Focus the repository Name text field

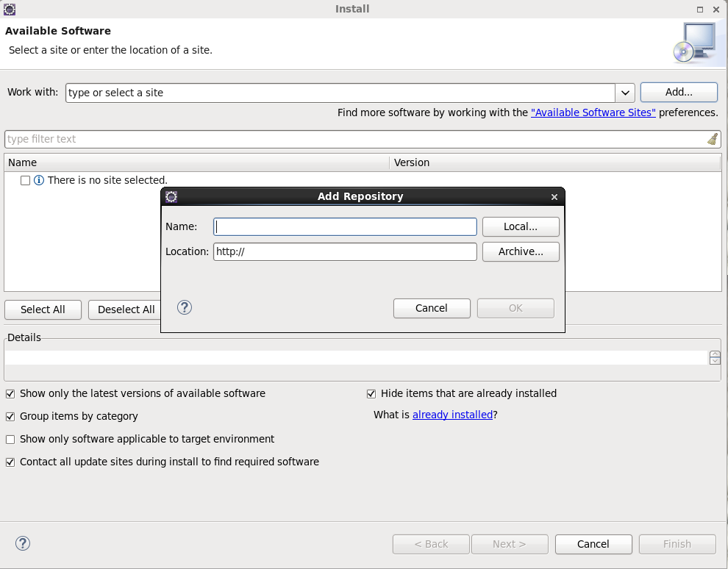[x=345, y=226]
